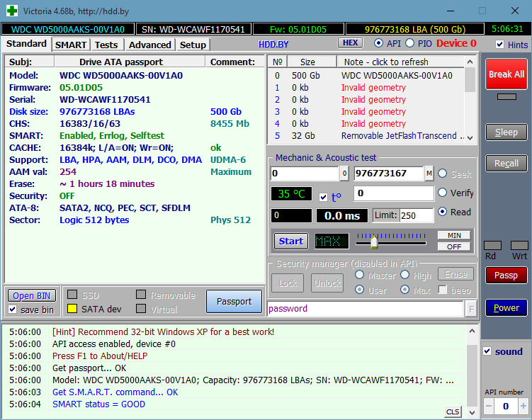Open the Tests tab

click(106, 45)
